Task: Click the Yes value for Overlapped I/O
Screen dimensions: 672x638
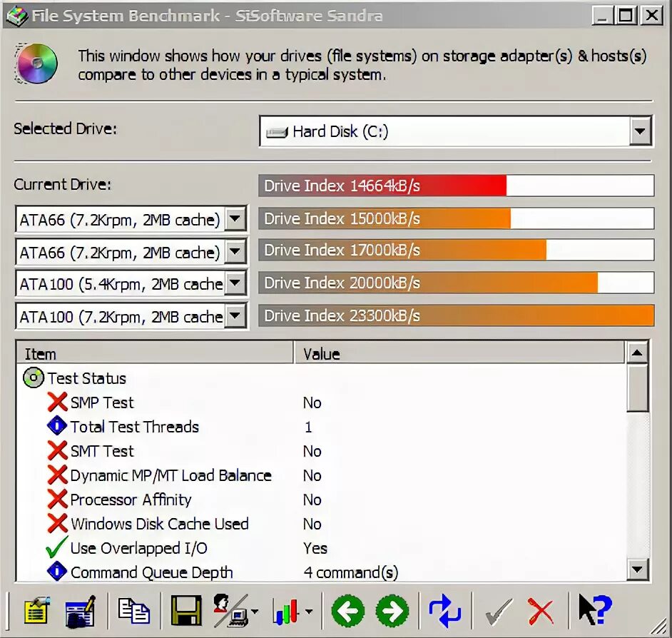Action: 315,548
